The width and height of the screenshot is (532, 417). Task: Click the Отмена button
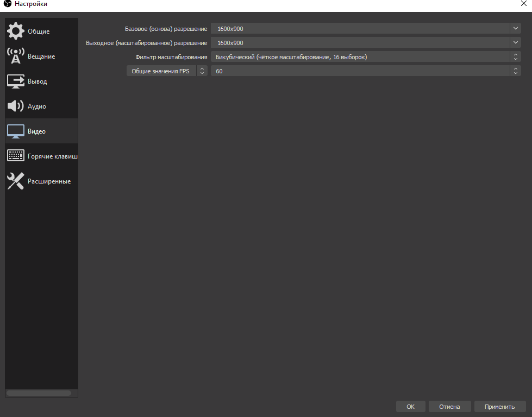pyautogui.click(x=449, y=407)
